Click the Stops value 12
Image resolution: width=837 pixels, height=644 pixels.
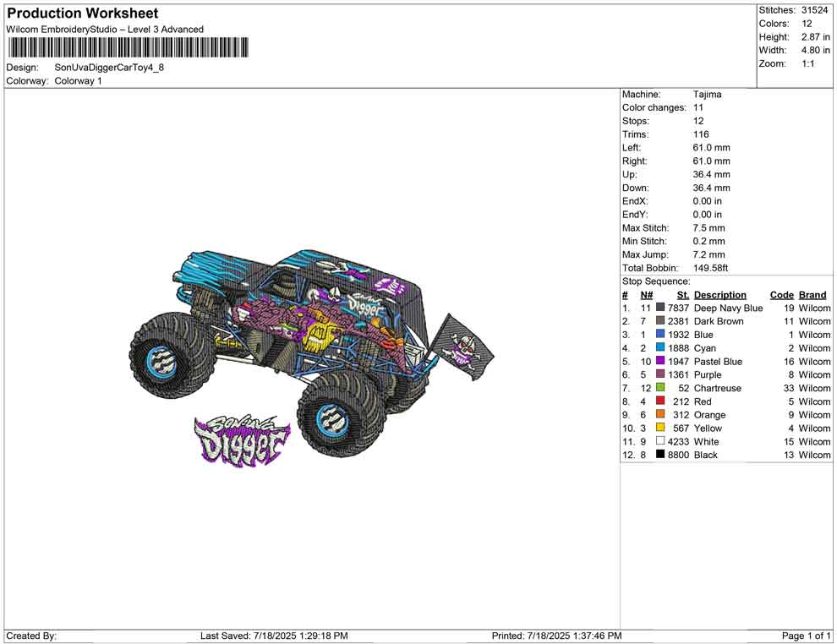click(x=698, y=121)
